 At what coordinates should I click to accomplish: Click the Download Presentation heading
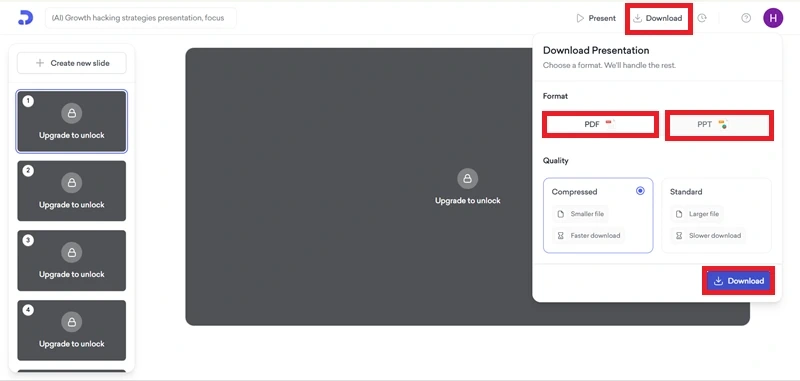click(x=596, y=50)
